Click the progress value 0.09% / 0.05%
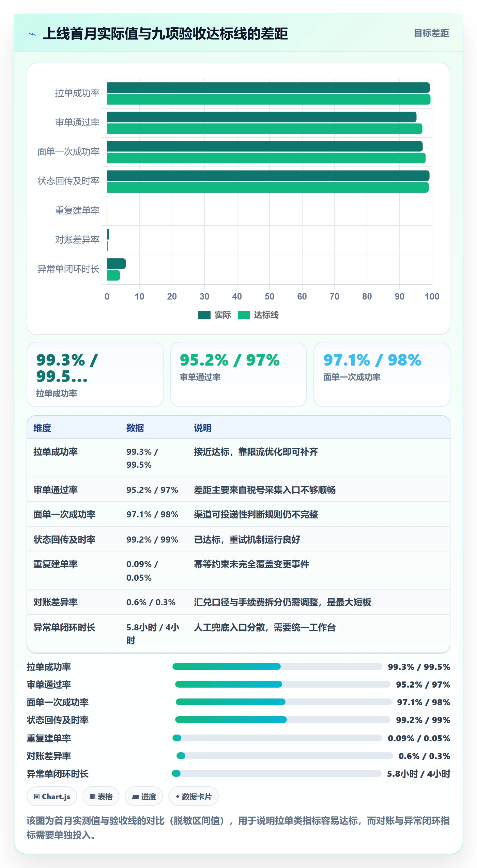This screenshot has height=868, width=477. 419,738
